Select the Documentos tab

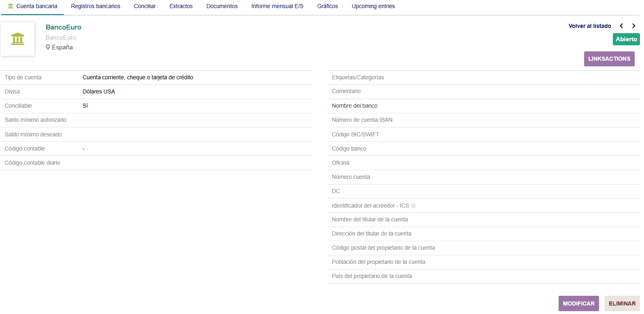coord(222,6)
